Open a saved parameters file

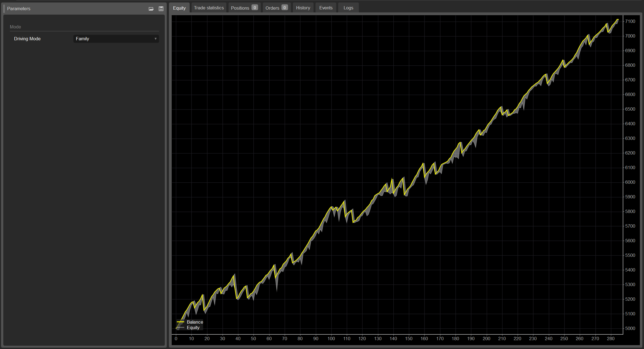pos(151,9)
